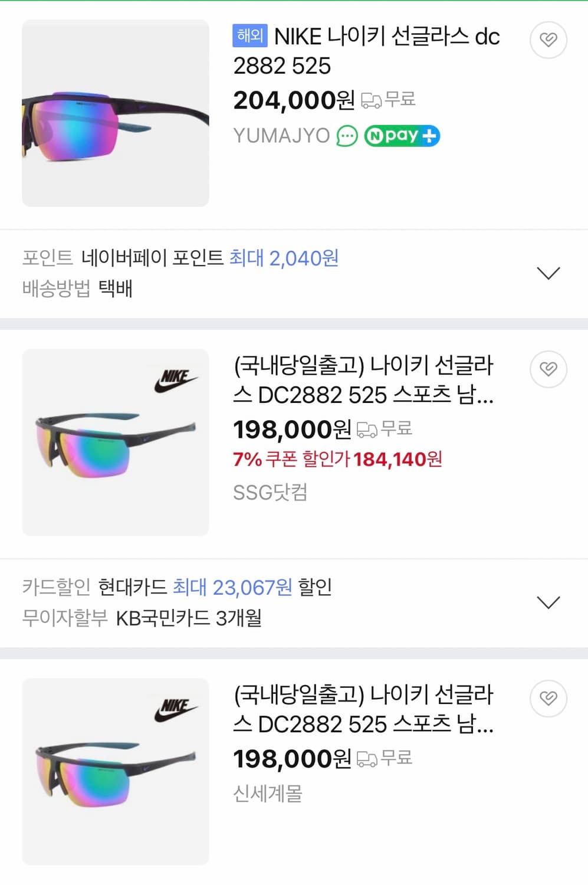Tap the 7% 쿠폰 할인가 184,140원 text
Screen dimensions: 588x885
(x=337, y=459)
